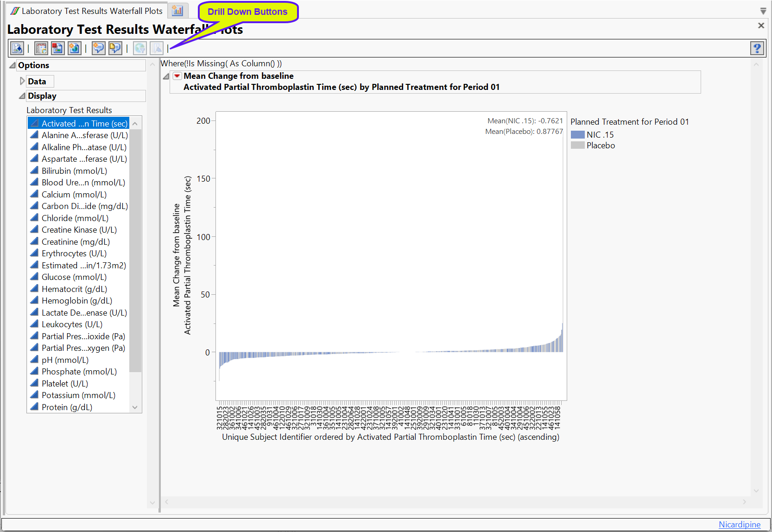
Task: Click the greyed-out table drill down icon
Action: (x=157, y=48)
